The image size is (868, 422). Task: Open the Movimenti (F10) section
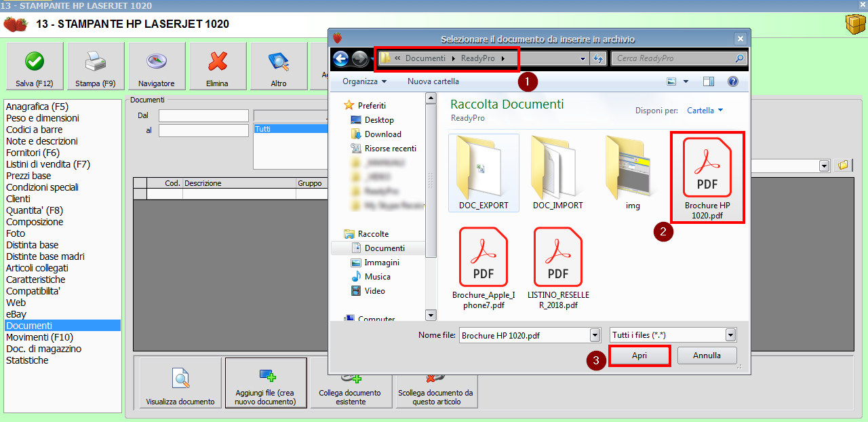coord(39,337)
